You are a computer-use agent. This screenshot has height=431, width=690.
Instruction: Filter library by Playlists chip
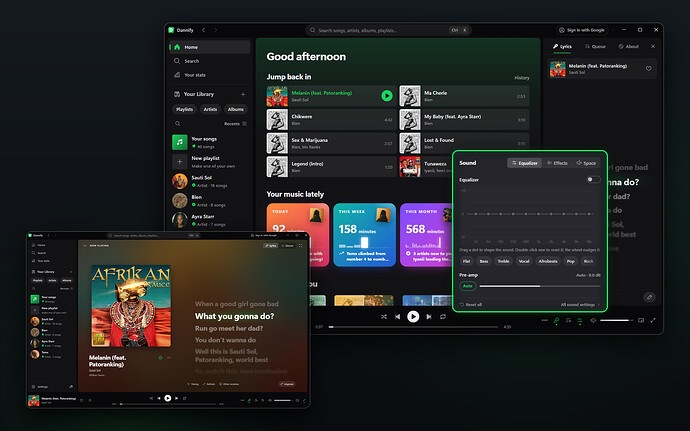pyautogui.click(x=184, y=109)
